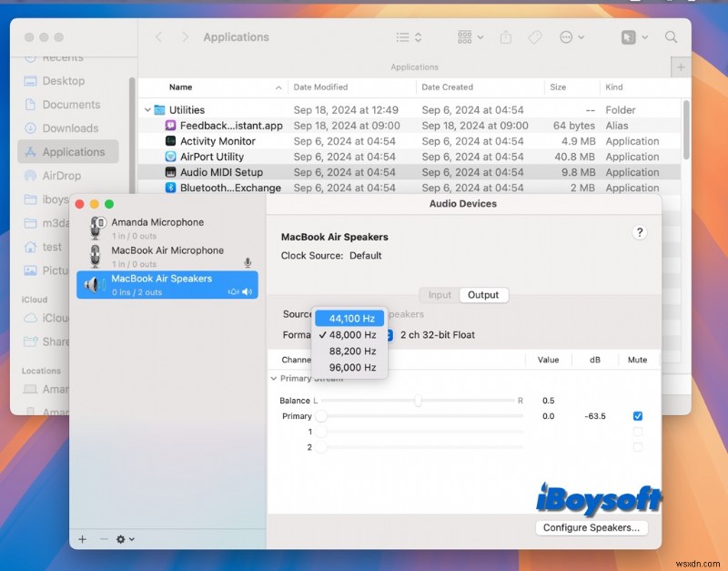Choose 88,200 Hz sample rate
The height and width of the screenshot is (571, 728).
[x=349, y=352]
